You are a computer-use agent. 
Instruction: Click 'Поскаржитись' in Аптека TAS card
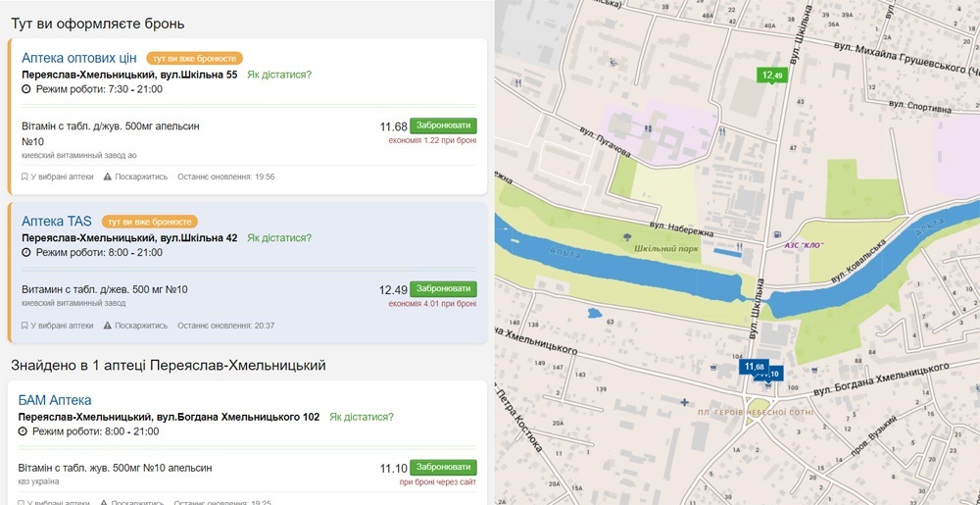[x=141, y=326]
